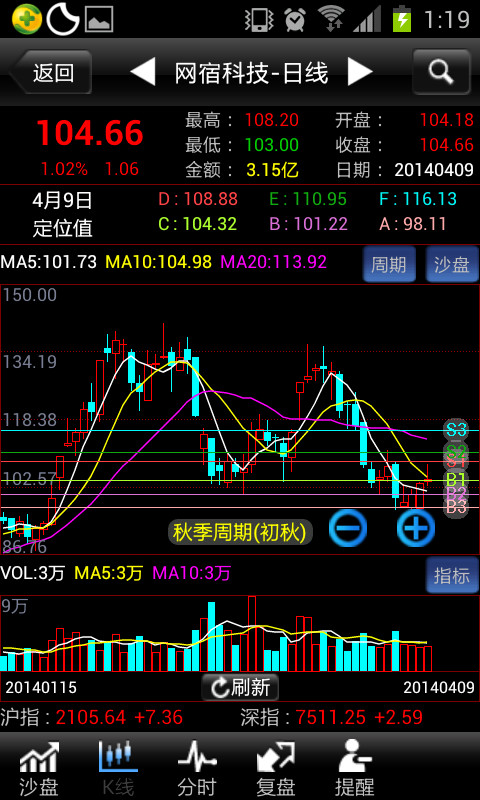Open the picture notification icon
This screenshot has height=800, width=480.
point(99,19)
